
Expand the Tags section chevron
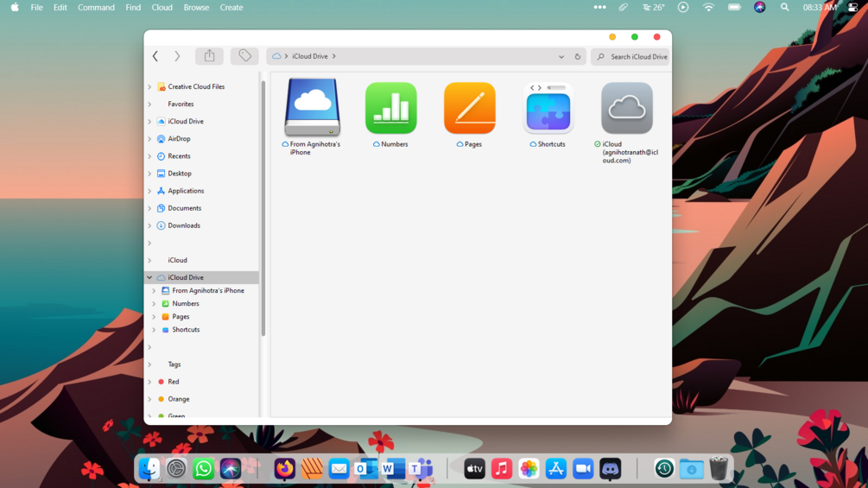149,364
